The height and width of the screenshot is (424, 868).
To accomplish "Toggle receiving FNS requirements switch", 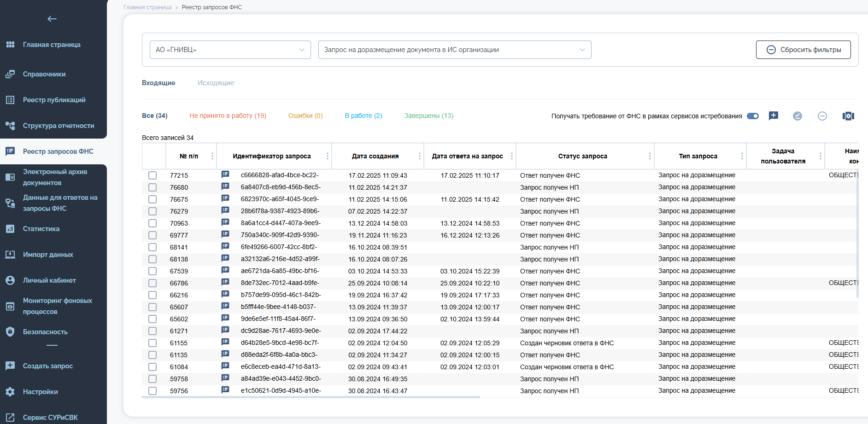I will tap(753, 116).
